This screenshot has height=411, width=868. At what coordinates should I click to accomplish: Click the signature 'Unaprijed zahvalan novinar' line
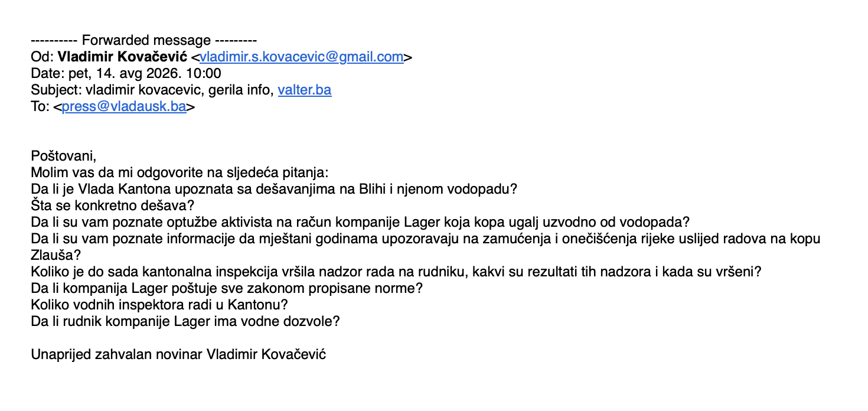coord(179,355)
